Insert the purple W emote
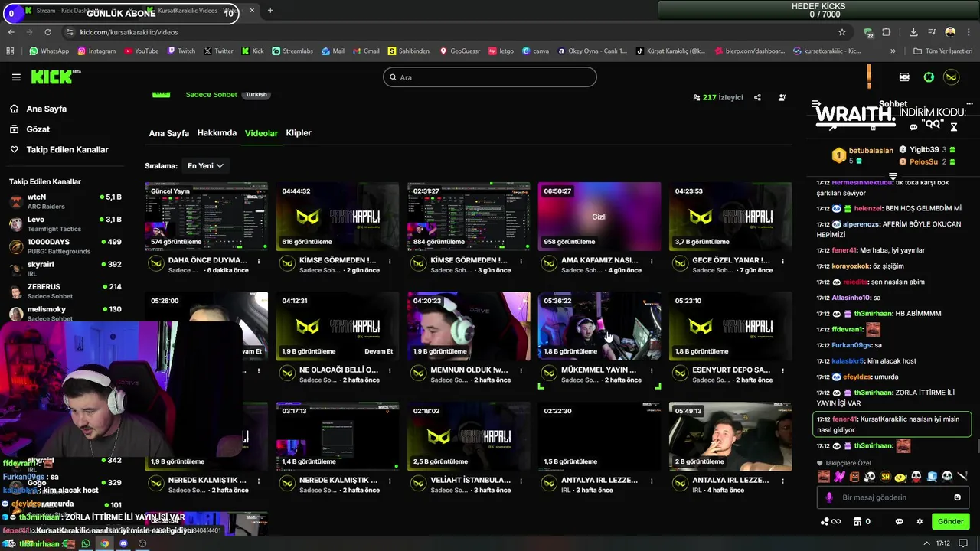 839,477
